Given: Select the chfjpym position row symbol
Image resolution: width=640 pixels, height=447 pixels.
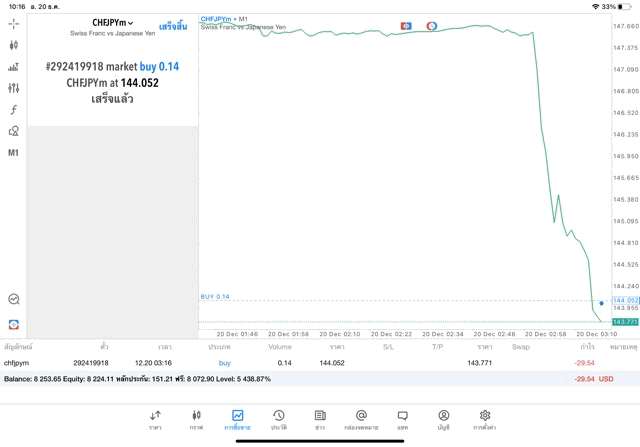Looking at the screenshot, I should (x=16, y=363).
